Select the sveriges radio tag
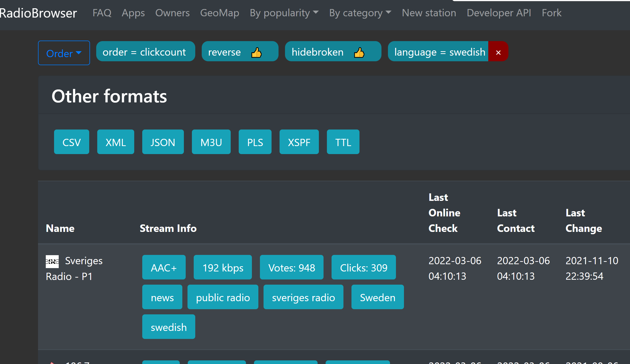 (303, 297)
